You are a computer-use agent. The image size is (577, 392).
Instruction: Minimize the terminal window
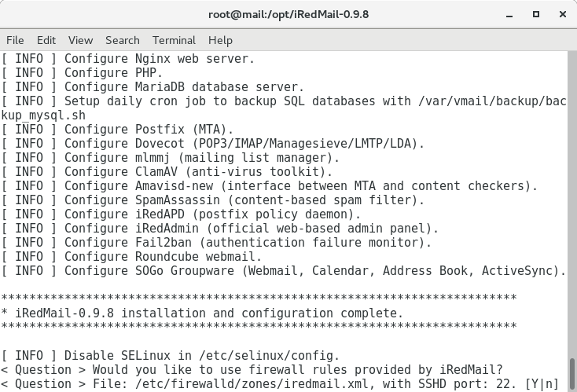pos(509,15)
